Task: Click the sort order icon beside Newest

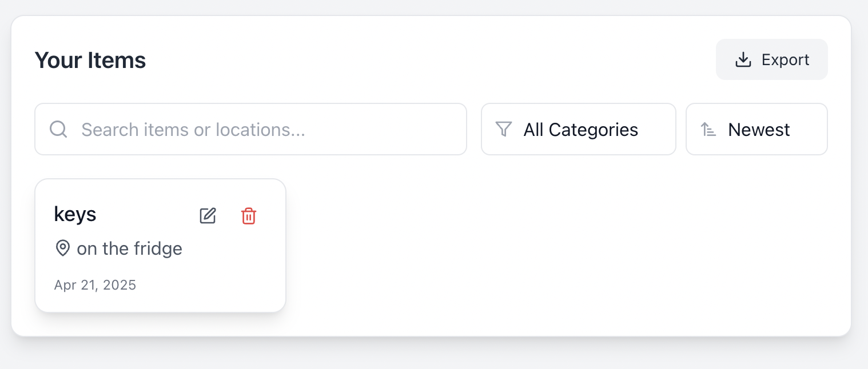Action: click(708, 130)
